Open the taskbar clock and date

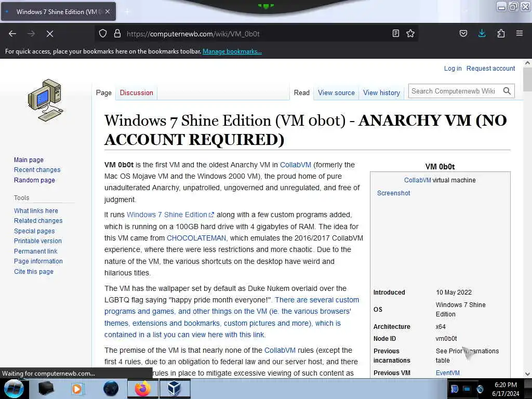[506, 389]
